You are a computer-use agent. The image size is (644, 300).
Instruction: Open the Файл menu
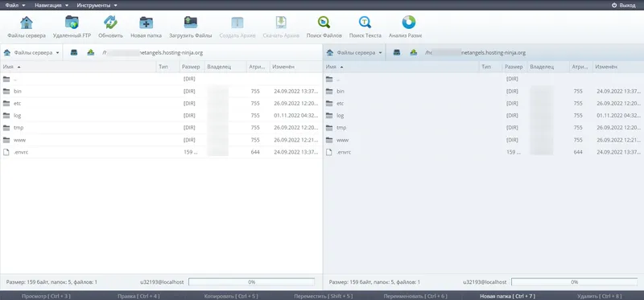pos(15,6)
